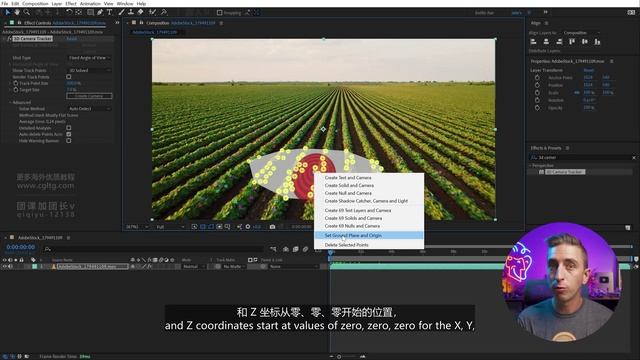Open the layer blending Mode dropdown
Screen dimensions: 640x360
pos(193,267)
